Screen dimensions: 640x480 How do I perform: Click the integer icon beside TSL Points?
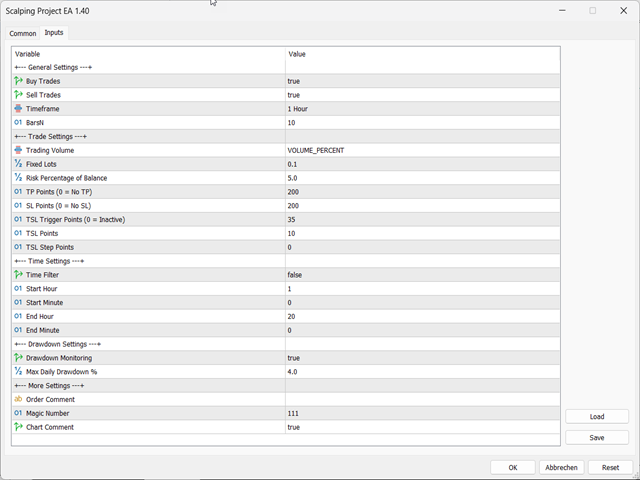point(18,233)
